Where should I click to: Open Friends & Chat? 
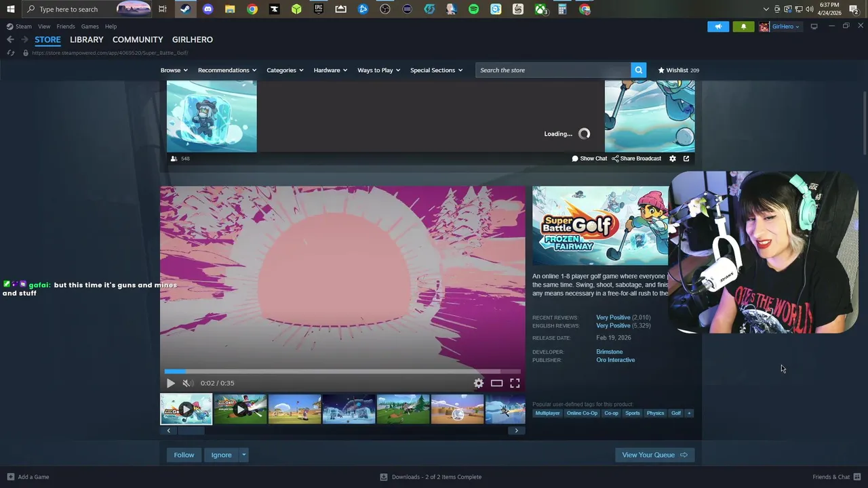(837, 477)
